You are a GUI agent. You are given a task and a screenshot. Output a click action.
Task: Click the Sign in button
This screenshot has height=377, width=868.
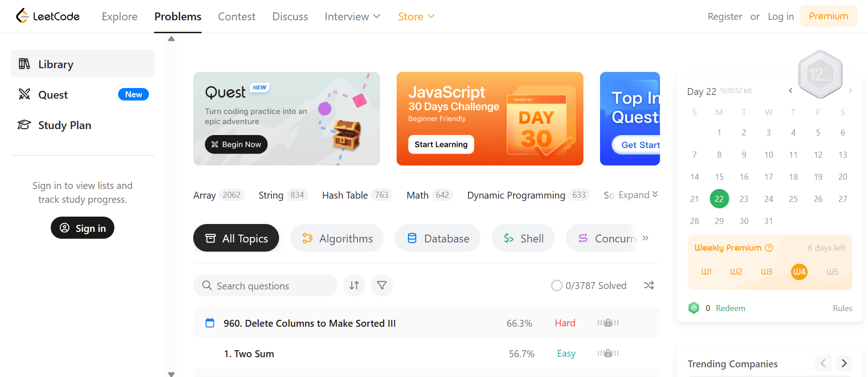[x=83, y=228]
